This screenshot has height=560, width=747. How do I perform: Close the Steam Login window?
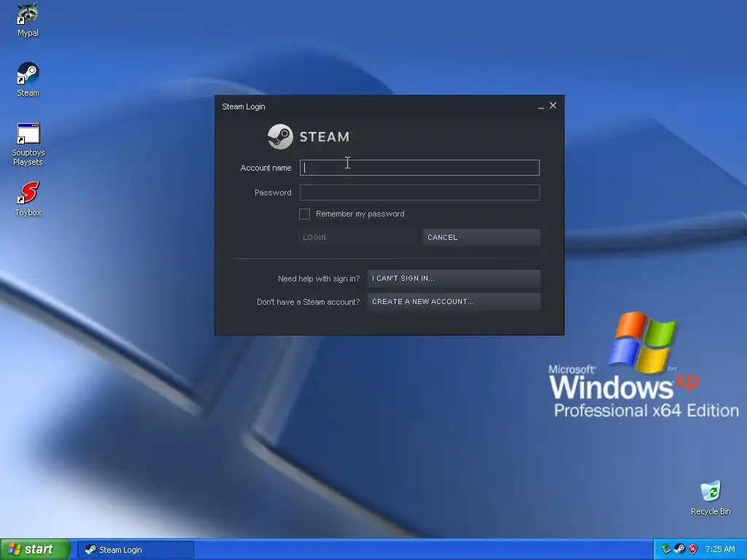(553, 105)
